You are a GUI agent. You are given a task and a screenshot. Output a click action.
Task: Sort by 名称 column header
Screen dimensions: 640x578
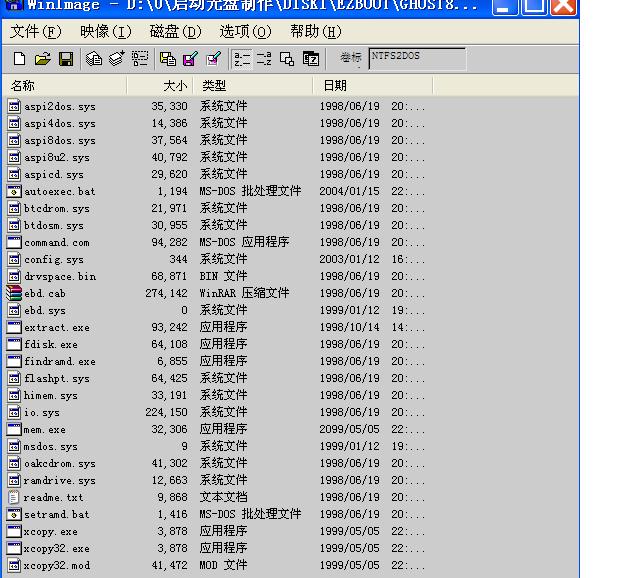(x=65, y=86)
